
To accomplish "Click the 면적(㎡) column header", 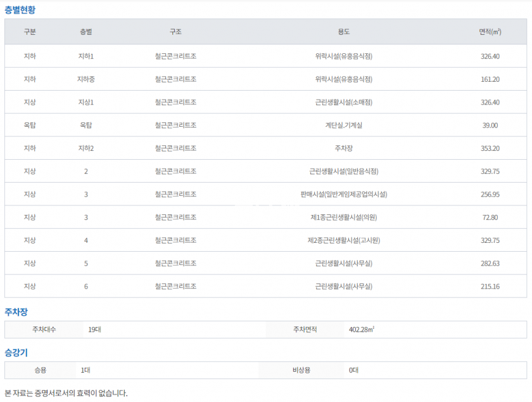I will pos(490,32).
